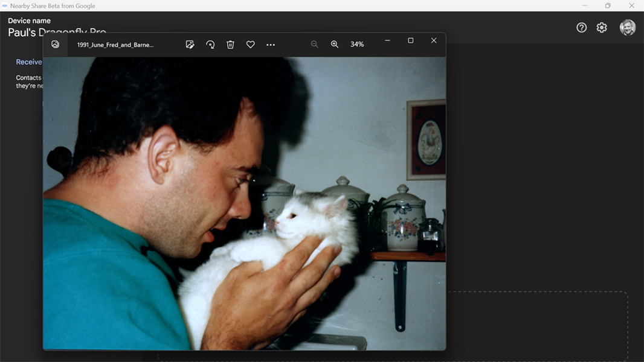
Task: Maximize the Photos viewer window
Action: (x=411, y=40)
